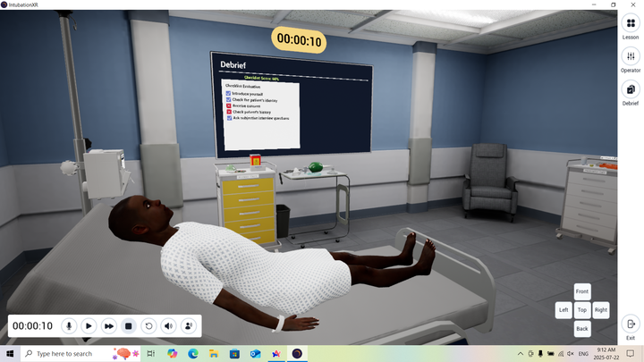This screenshot has width=644, height=362.
Task: Check the 'Introduce yourself' checklist box
Action: point(228,94)
